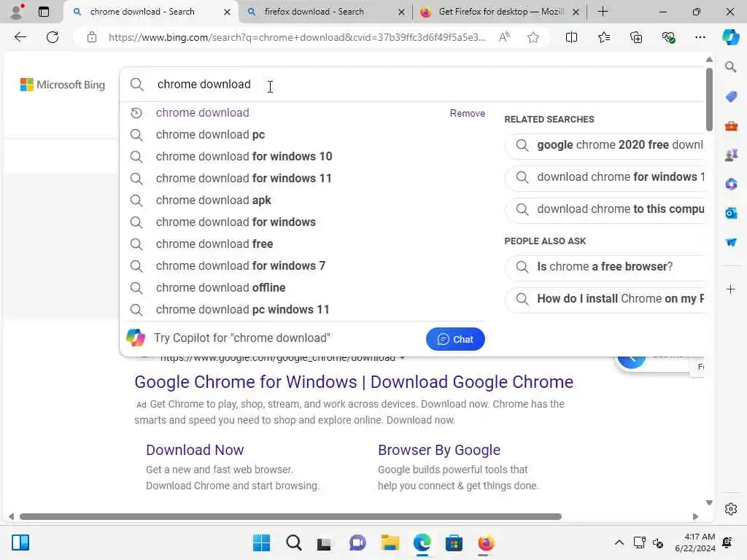Open Settings and more ellipsis menu

pos(700,37)
